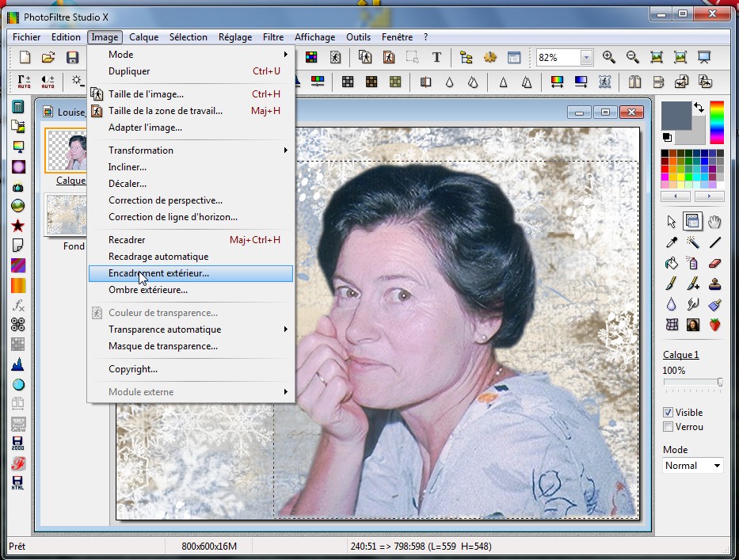
Task: Click the palette left arrow button
Action: click(x=676, y=196)
